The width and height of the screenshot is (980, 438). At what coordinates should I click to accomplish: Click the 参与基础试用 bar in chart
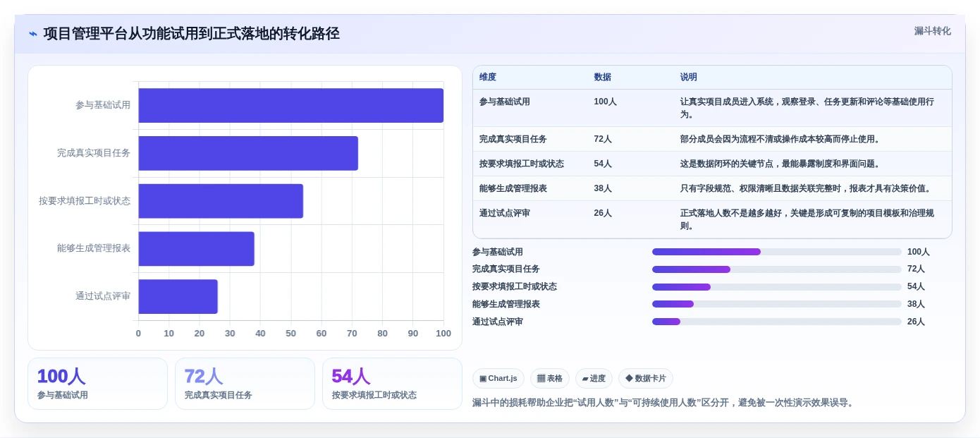point(291,105)
